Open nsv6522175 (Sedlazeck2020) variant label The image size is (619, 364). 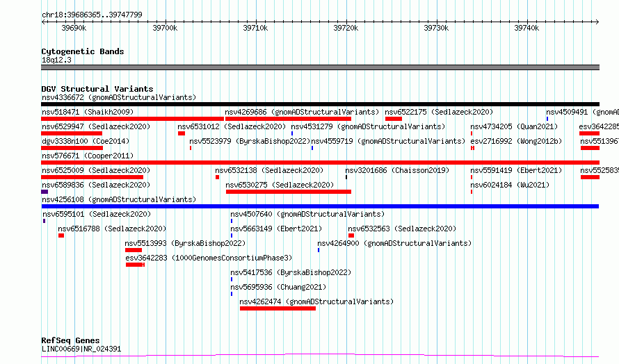(x=439, y=112)
